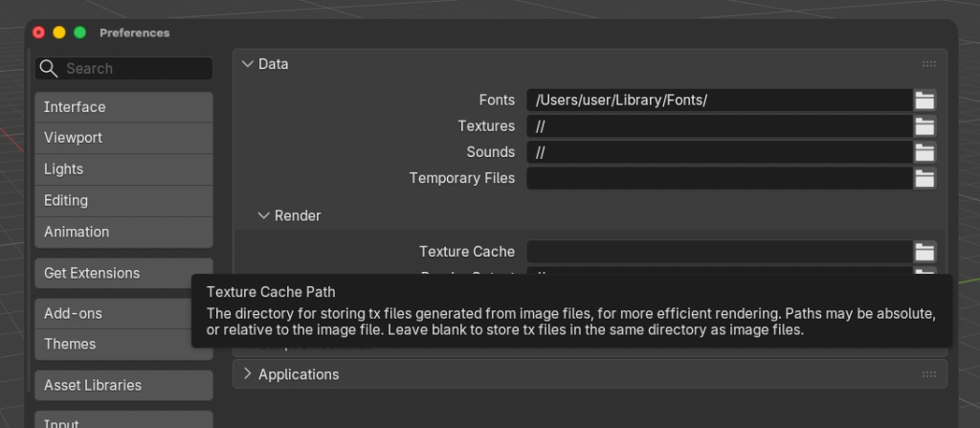Screen dimensions: 980x428
Task: Open folder picker for Temporary Files
Action: [924, 178]
